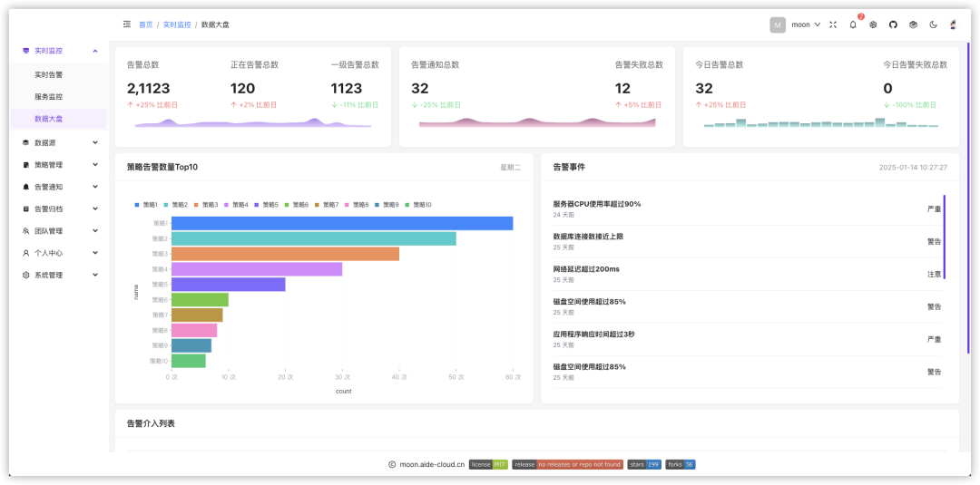Viewport: 980px width, 485px height.
Task: Click the 策略管理 sidebar icon
Action: (x=25, y=165)
